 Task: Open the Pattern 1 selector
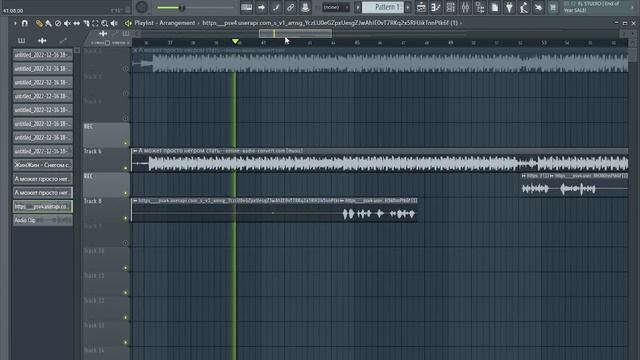click(x=383, y=7)
